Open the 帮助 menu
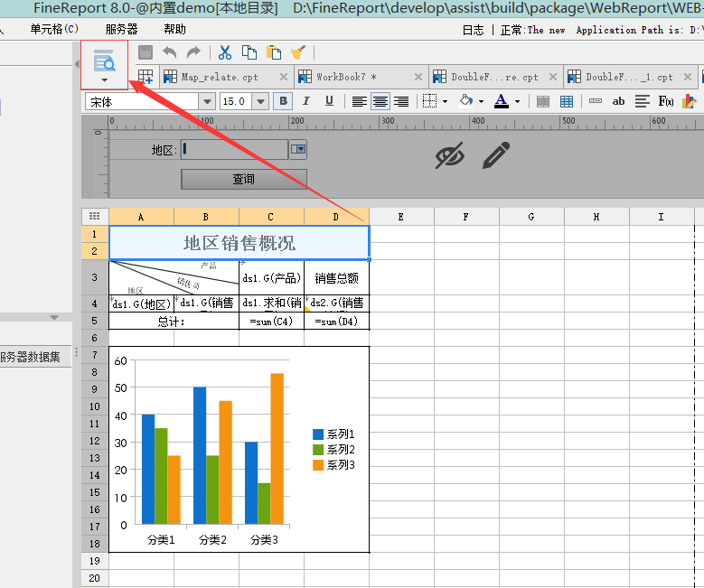The image size is (704, 588). point(174,29)
